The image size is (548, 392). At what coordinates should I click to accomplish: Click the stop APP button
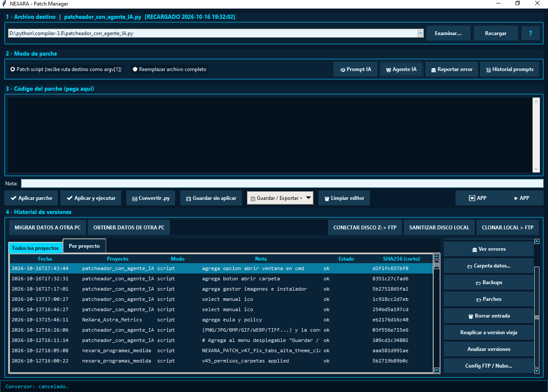click(x=477, y=198)
